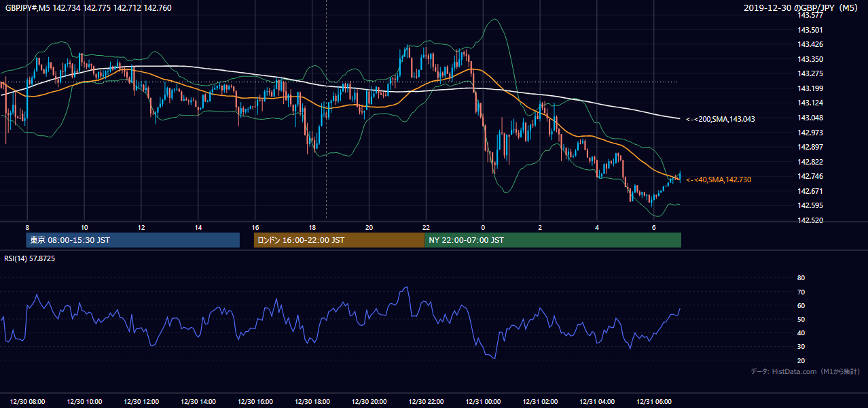
Task: Click the 143.199 price axis label
Action: (810, 88)
